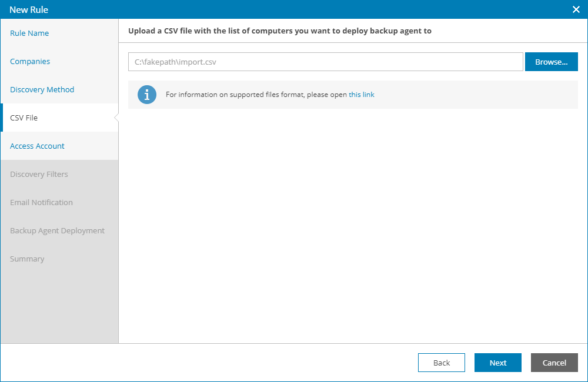Click the supported files format info message
The height and width of the screenshot is (382, 588).
270,95
